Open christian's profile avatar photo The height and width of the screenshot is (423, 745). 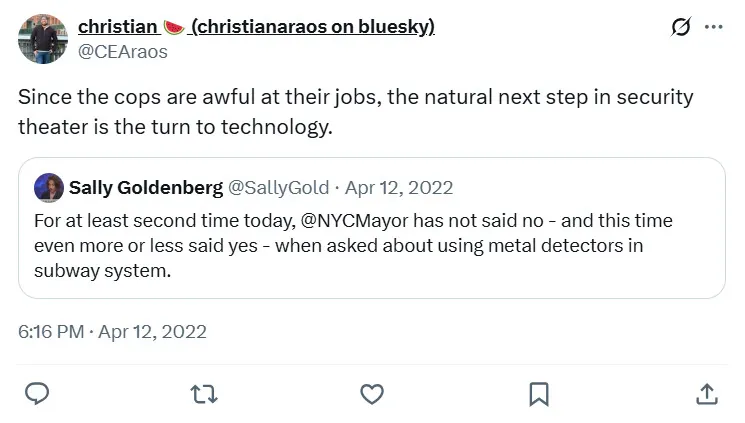pos(43,39)
